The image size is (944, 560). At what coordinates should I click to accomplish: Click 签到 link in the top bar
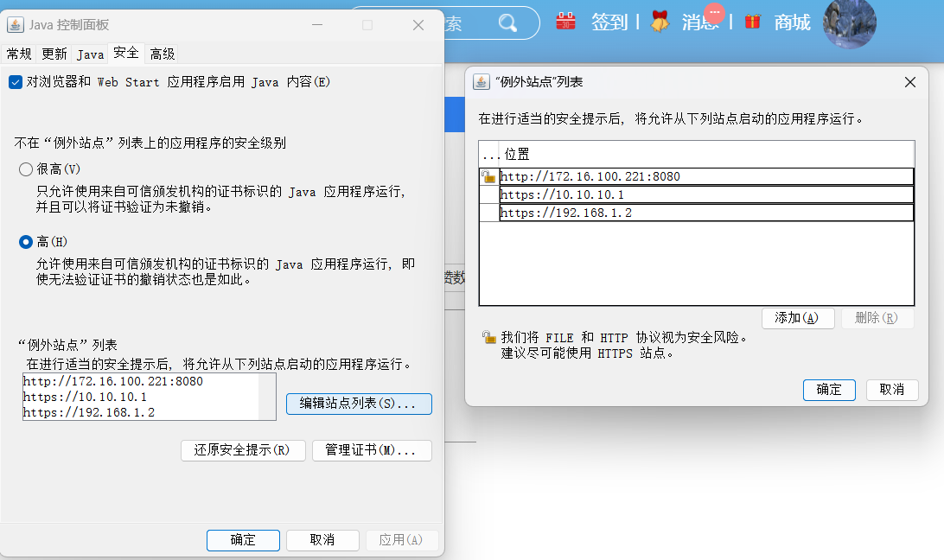[x=609, y=22]
